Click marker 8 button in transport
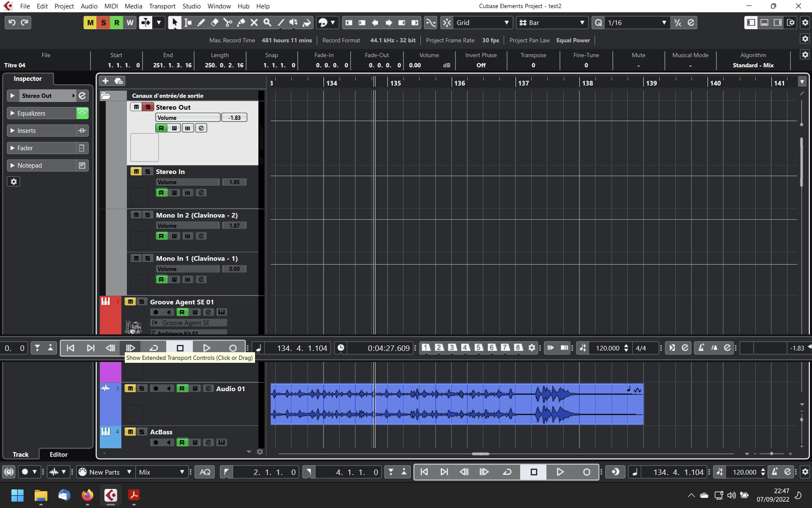Screen dimensions: 812x508 pos(518,348)
